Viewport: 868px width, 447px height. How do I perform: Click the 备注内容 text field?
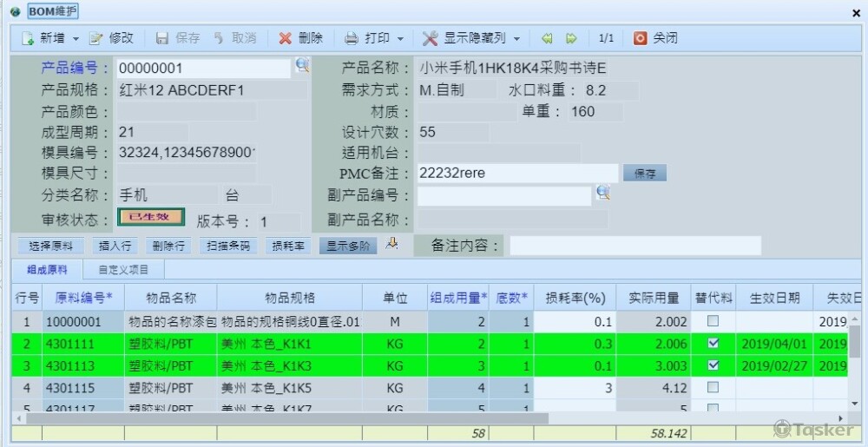point(635,246)
